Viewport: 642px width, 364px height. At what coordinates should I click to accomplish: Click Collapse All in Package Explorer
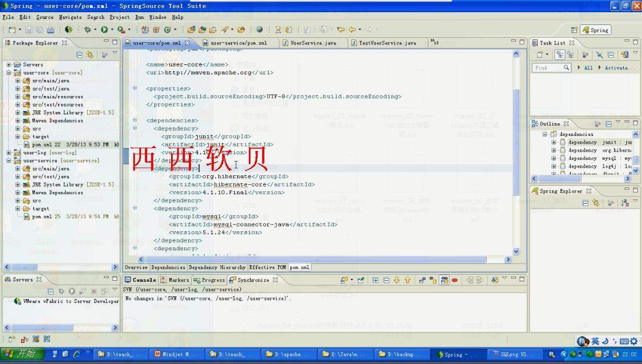tap(79, 54)
